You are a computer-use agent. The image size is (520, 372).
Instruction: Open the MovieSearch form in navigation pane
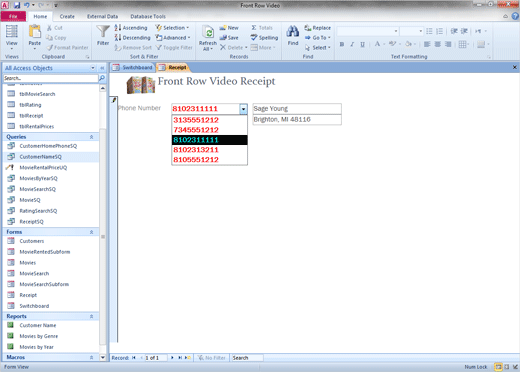pyautogui.click(x=34, y=274)
